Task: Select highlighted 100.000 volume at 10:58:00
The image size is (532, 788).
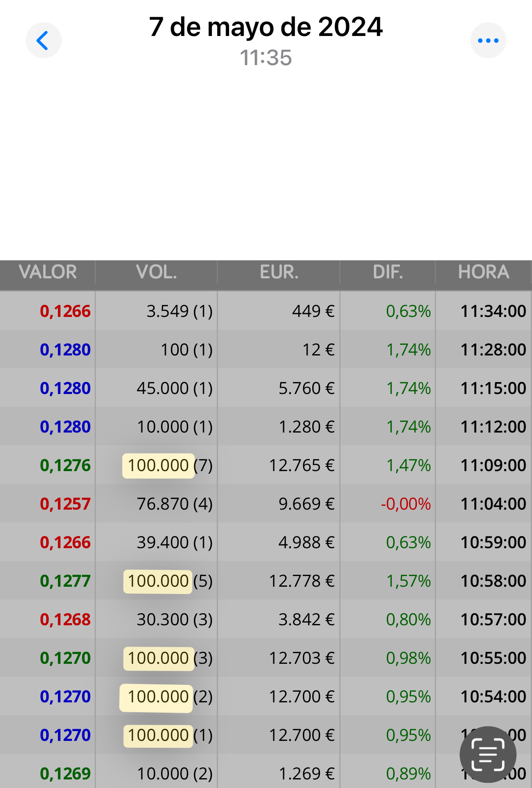Action: [158, 581]
